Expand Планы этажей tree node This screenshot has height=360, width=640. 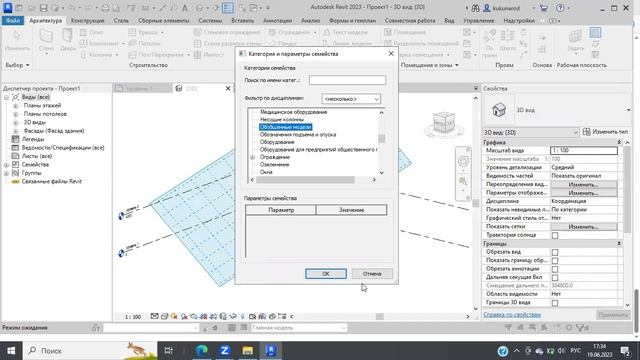click(16, 106)
